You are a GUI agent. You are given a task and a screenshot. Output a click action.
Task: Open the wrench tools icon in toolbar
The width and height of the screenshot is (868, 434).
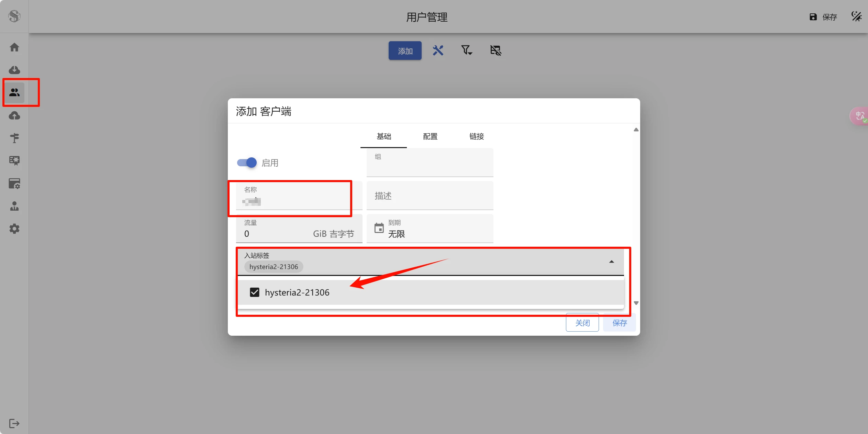point(438,51)
